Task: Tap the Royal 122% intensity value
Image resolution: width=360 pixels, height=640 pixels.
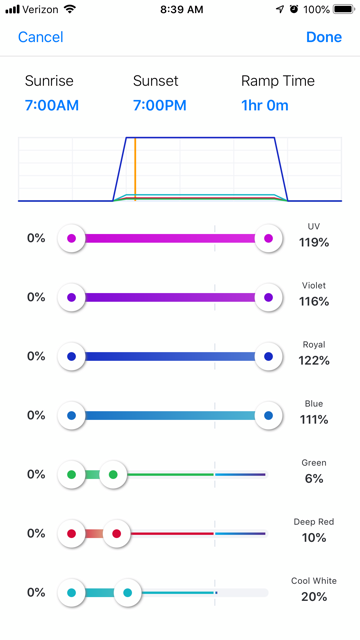Action: [x=314, y=360]
